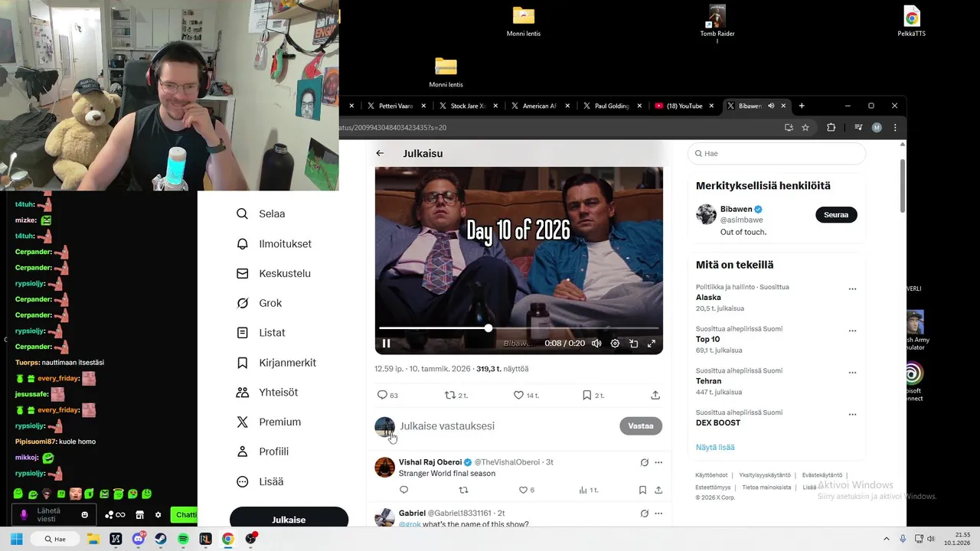Click Näytä lisää under trends

(x=715, y=447)
